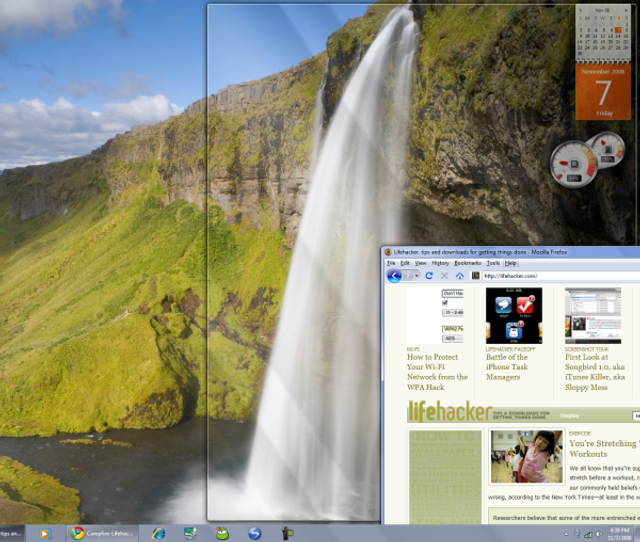This screenshot has width=640, height=542.
Task: Click the large CPU meter gauge gadget
Action: tap(573, 164)
